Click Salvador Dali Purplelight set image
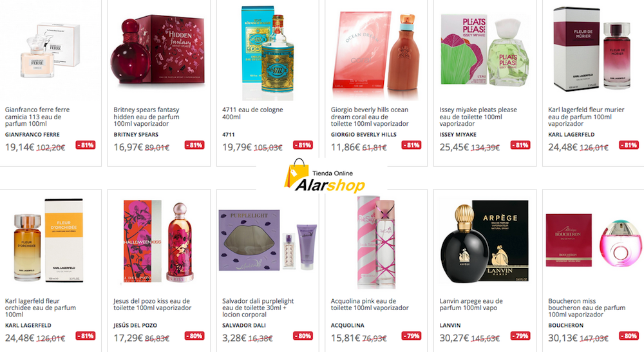Image resolution: width=644 pixels, height=352 pixels. tap(268, 240)
